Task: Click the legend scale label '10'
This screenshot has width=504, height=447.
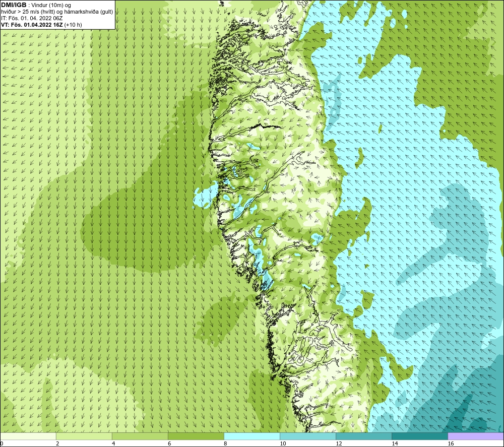Action: [x=283, y=444]
